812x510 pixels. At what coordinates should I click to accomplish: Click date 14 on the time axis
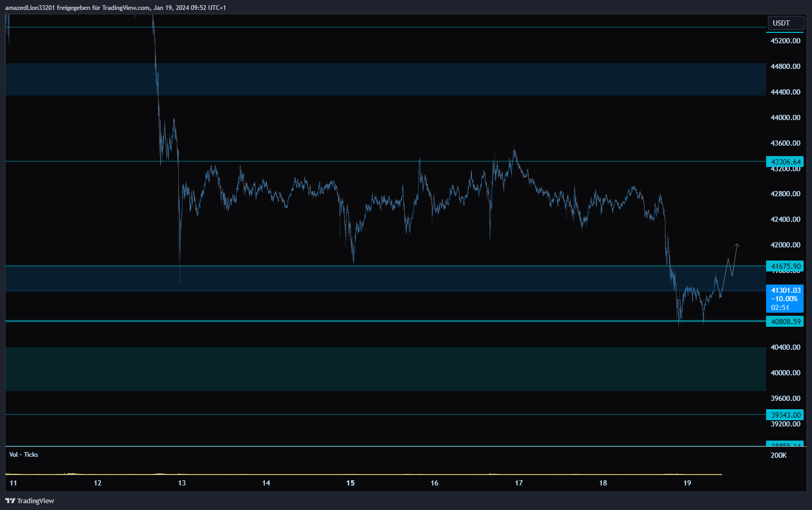[266, 483]
